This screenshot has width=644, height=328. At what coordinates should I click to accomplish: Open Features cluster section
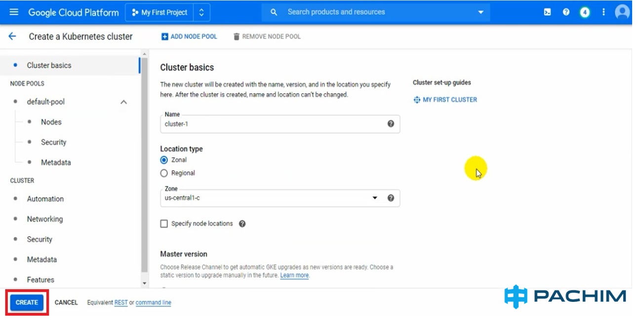pyautogui.click(x=40, y=280)
